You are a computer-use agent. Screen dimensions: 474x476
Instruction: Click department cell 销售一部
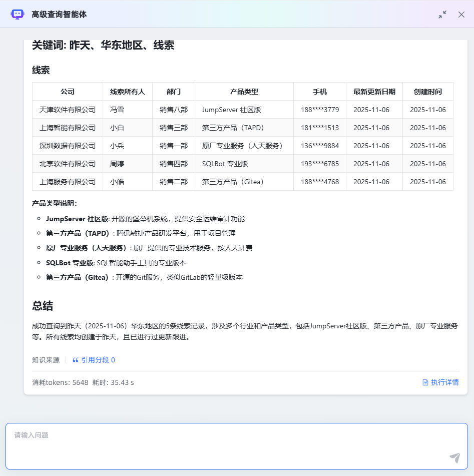click(x=174, y=146)
